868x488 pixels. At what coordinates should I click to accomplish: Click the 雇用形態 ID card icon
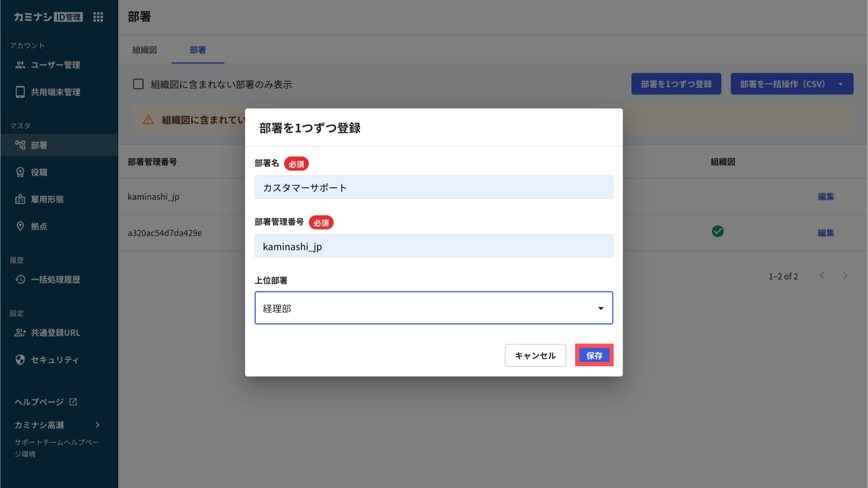click(x=20, y=199)
